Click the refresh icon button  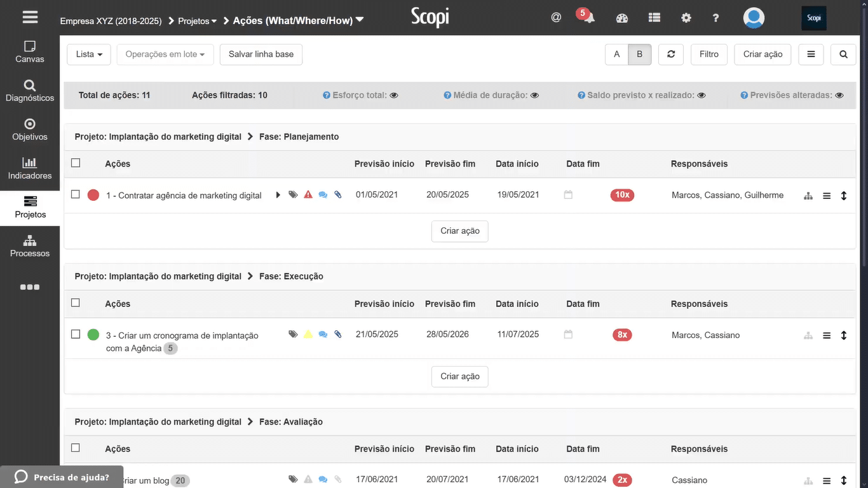coord(670,55)
